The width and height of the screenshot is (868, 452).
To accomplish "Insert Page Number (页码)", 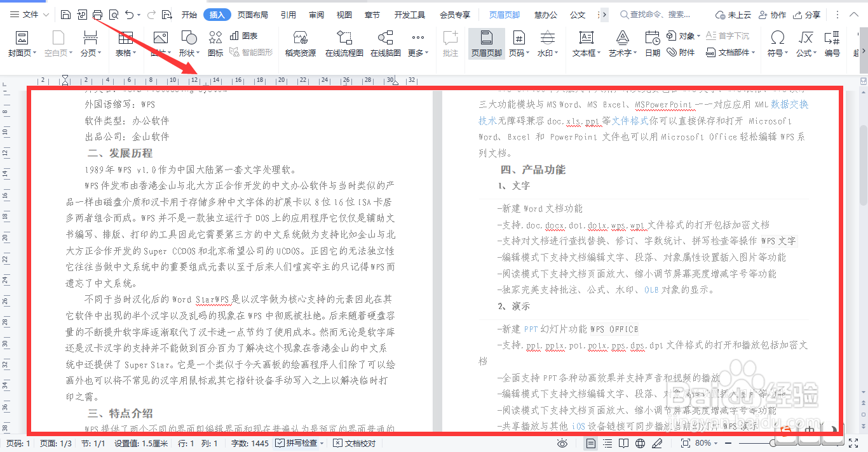I will point(519,44).
